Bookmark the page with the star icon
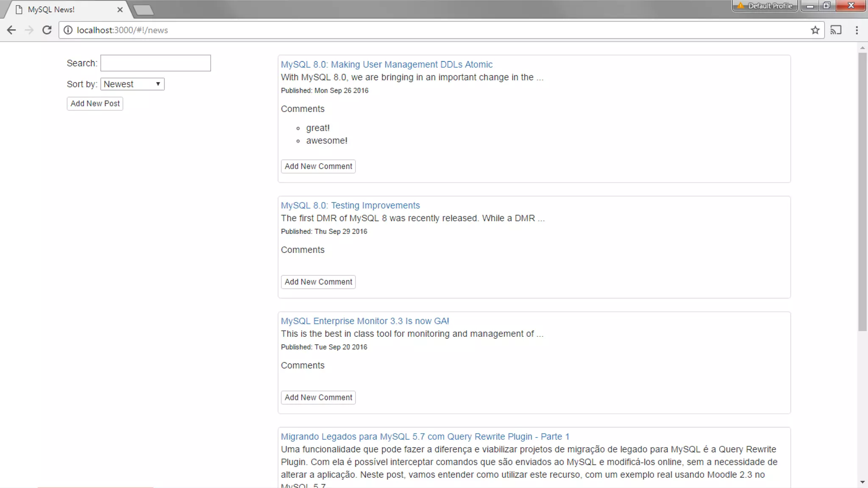The height and width of the screenshot is (488, 868). pyautogui.click(x=815, y=30)
